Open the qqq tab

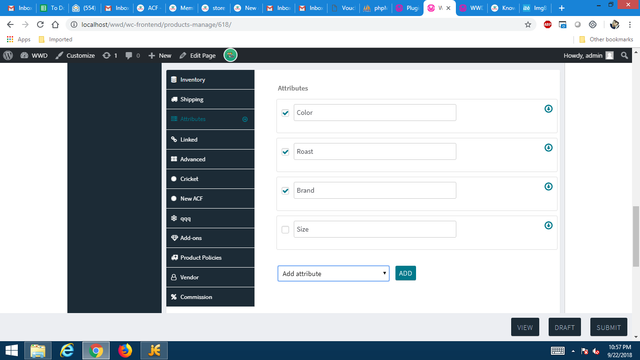coord(210,218)
